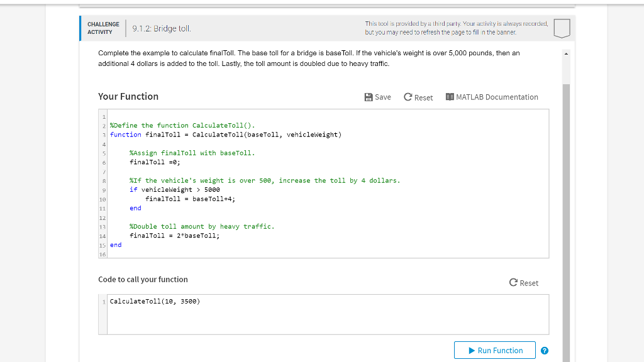Open MATLAB Documentation via the book icon
Image resolution: width=644 pixels, height=362 pixels.
click(450, 97)
